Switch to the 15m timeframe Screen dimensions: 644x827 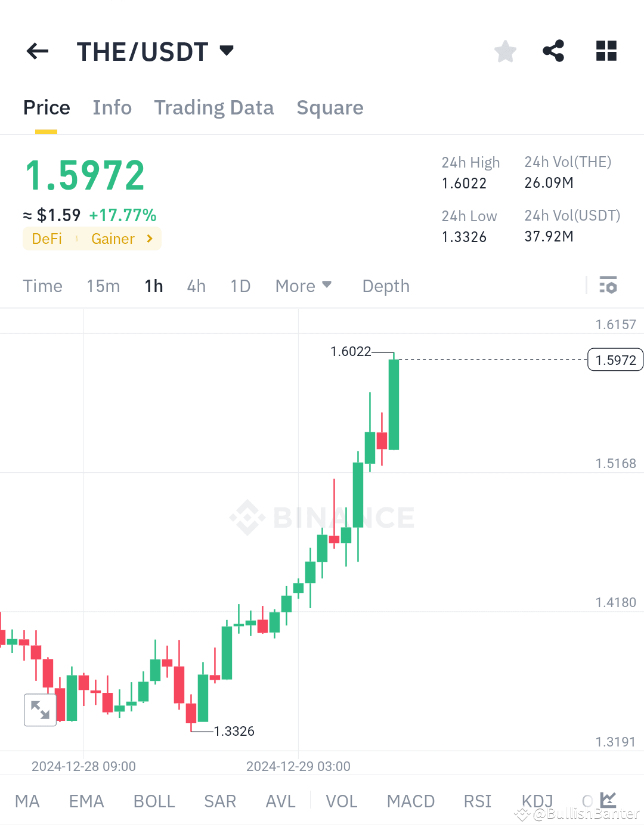pos(103,286)
